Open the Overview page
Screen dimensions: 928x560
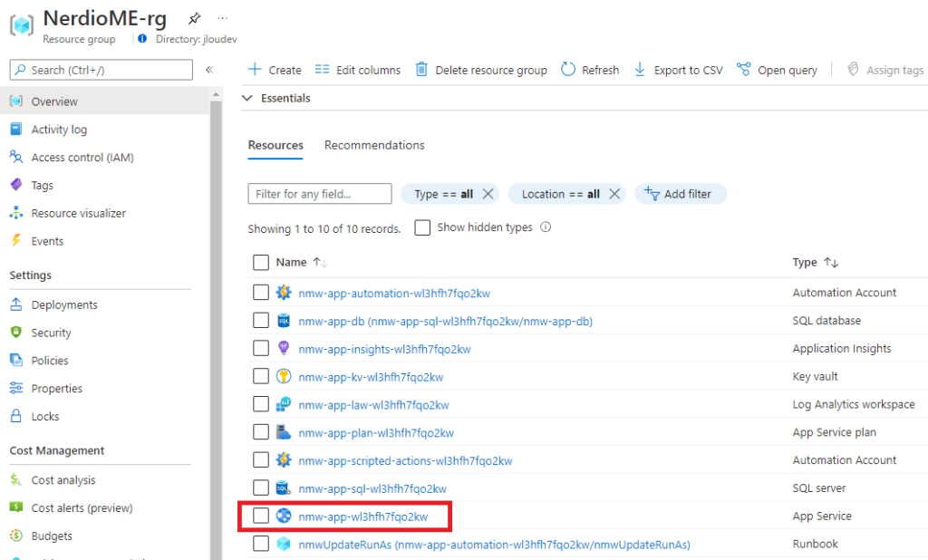click(104, 101)
